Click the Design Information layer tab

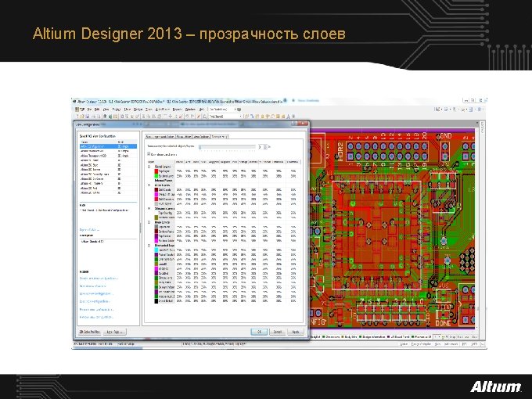point(372,337)
